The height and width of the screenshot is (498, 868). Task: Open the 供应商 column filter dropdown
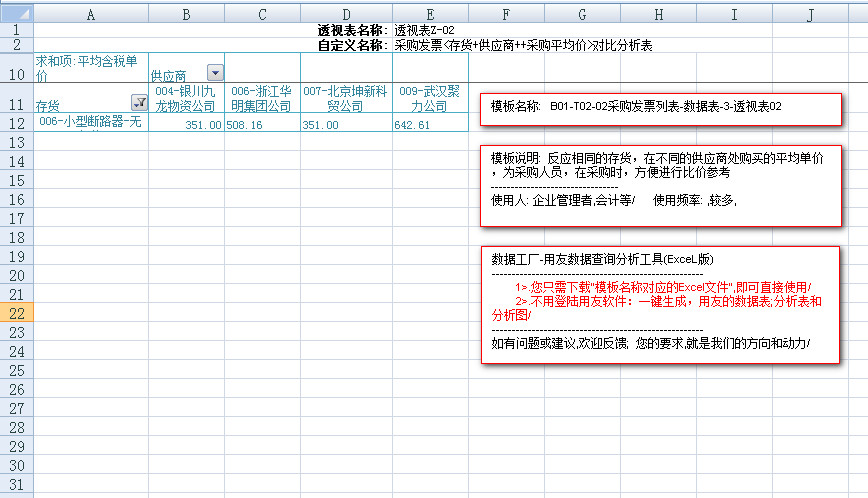pos(215,73)
